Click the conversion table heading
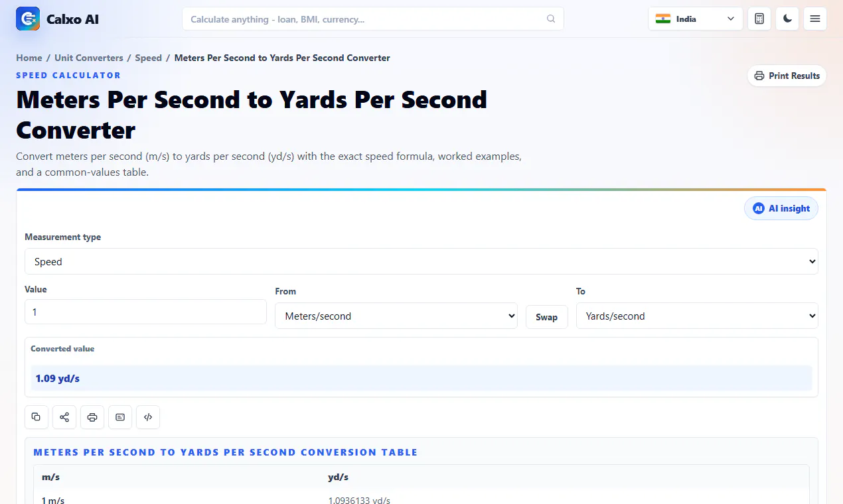The width and height of the screenshot is (843, 504). 226,452
